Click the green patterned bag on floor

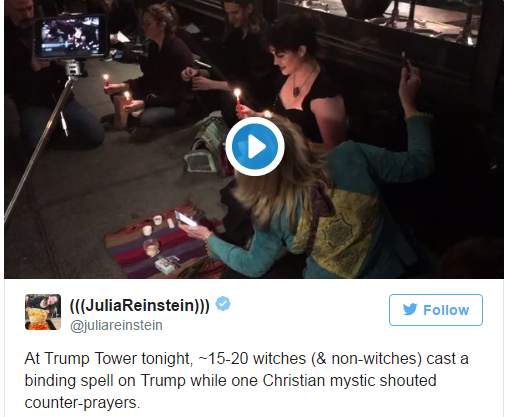[204, 147]
